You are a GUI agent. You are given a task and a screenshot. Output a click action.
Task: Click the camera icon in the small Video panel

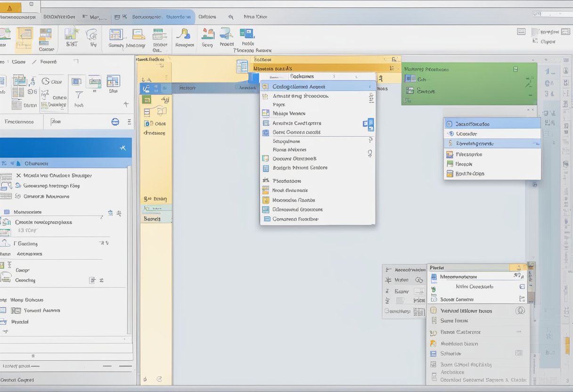pyautogui.click(x=418, y=279)
